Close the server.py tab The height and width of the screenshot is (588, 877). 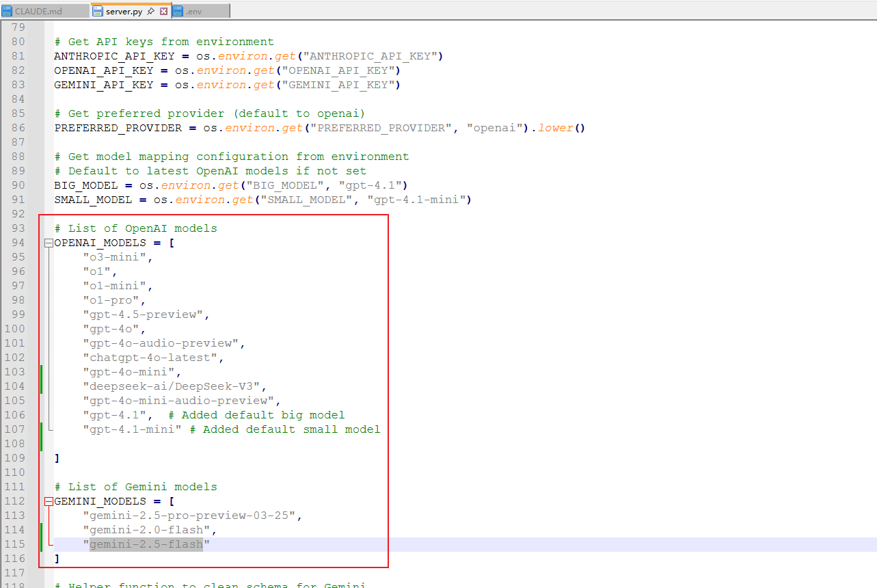[x=163, y=12]
